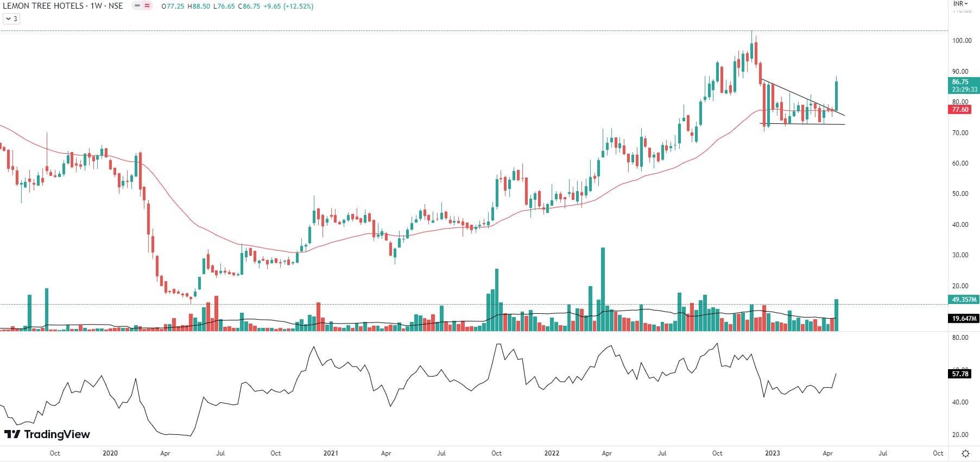The width and height of the screenshot is (980, 462).
Task: Click the 2023 label on time axis
Action: click(772, 453)
